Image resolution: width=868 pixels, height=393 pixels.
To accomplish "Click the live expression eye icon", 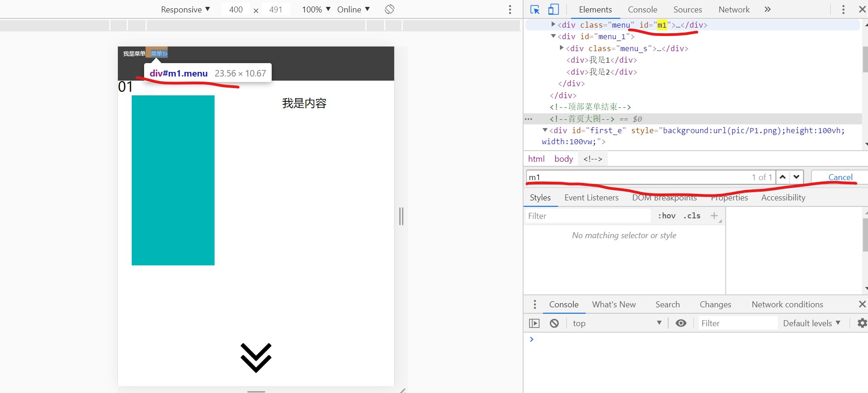I will (681, 323).
